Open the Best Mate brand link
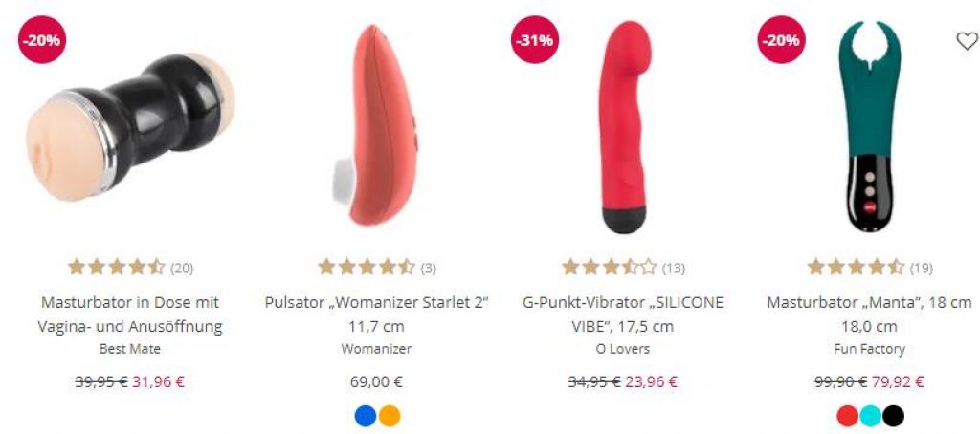The image size is (980, 434). pos(129,349)
